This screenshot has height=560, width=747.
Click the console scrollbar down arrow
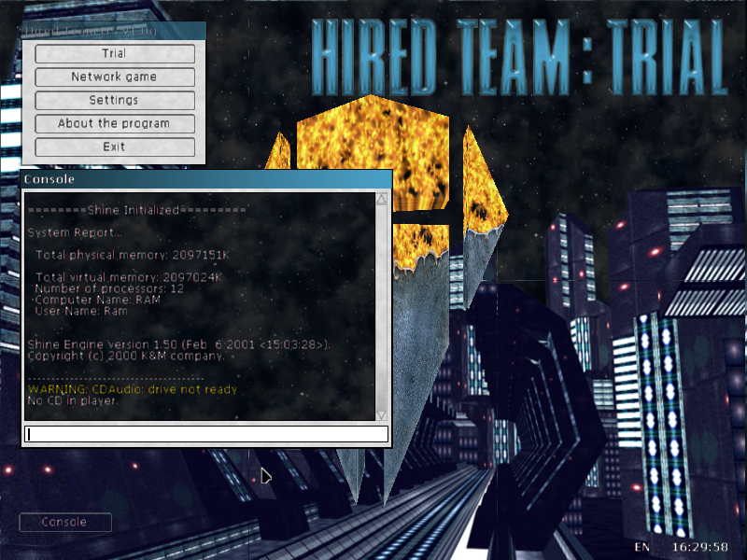pos(382,414)
